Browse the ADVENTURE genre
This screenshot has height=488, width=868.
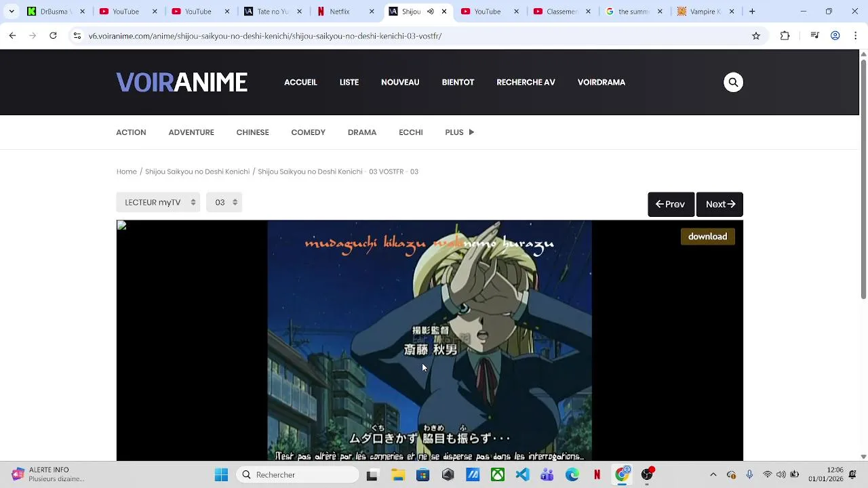191,132
